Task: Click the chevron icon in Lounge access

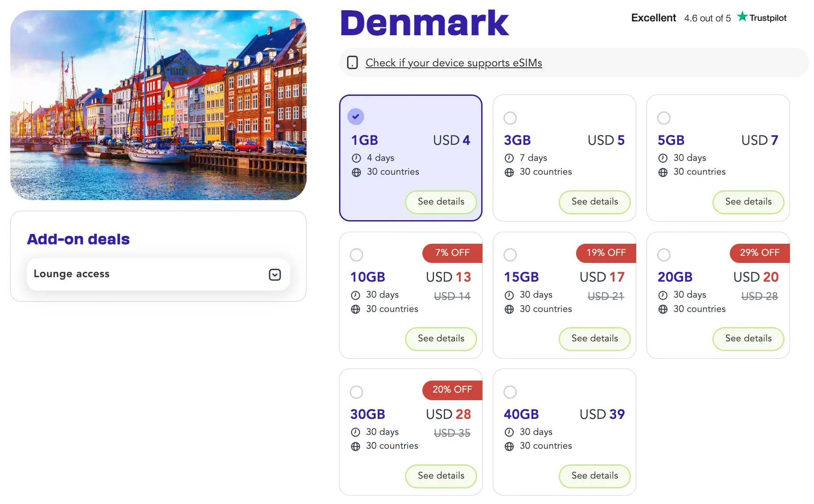Action: [275, 275]
